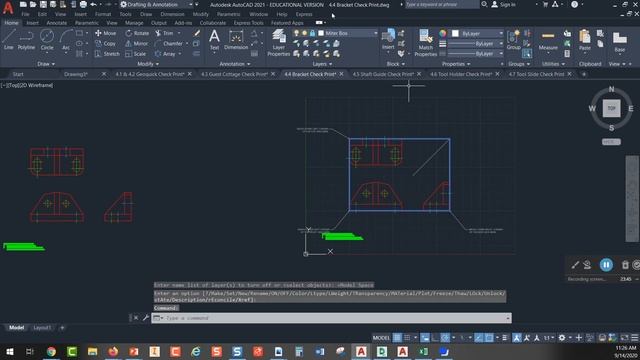Click the Plot printer icon in quick access toolbar

(x=83, y=4)
